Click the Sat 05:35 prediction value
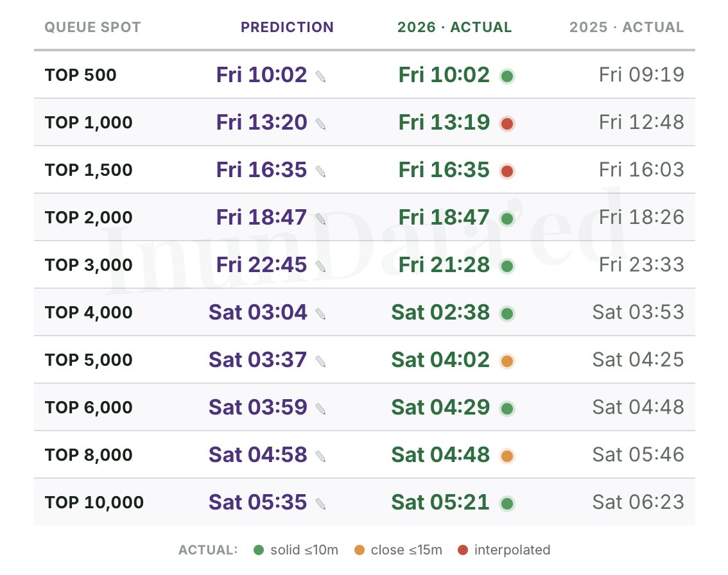Viewport: 728px width, 575px height. click(257, 502)
